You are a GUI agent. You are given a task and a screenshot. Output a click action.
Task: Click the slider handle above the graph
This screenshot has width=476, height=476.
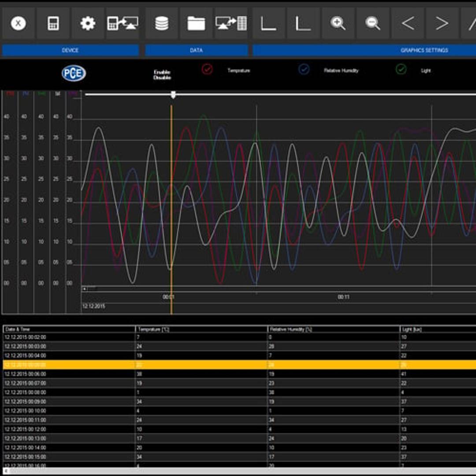click(173, 94)
